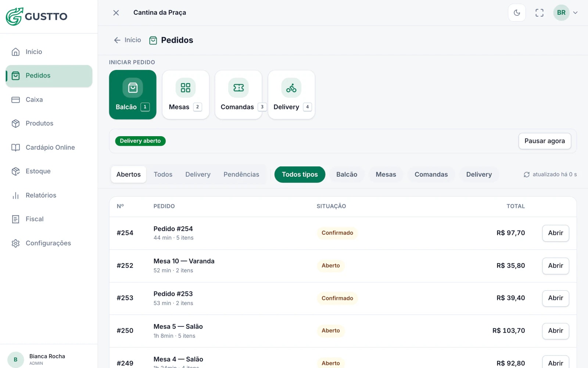
Task: Expand the user menu chevron
Action: pyautogui.click(x=576, y=13)
